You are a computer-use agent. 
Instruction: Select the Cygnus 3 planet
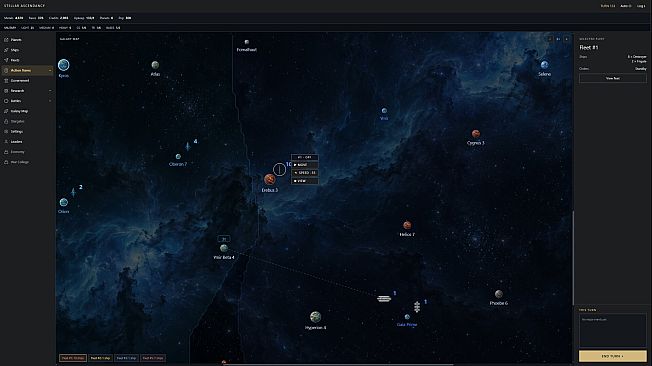[476, 134]
